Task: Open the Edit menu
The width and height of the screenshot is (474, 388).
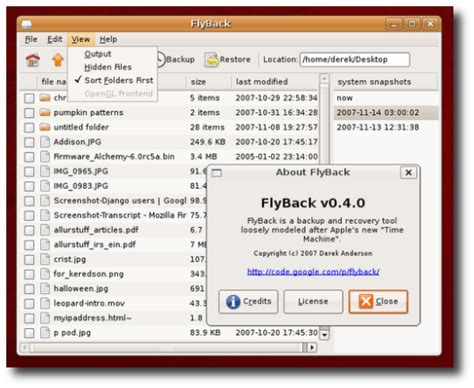Action: (55, 39)
